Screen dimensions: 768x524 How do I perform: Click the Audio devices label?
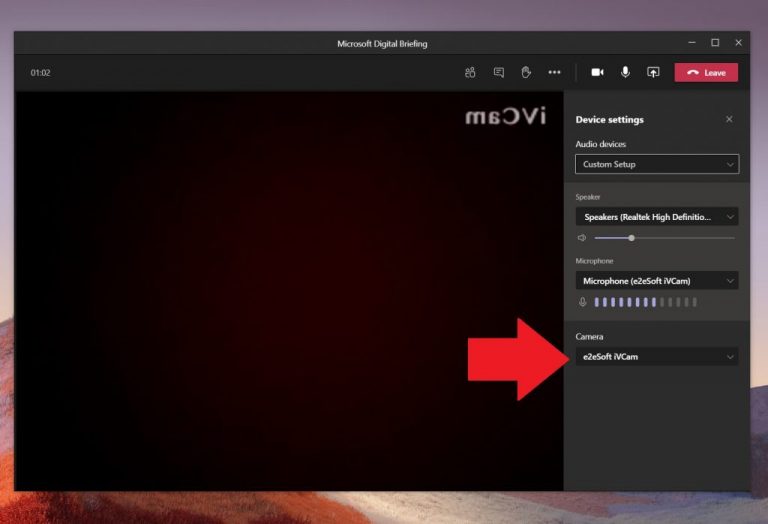click(x=600, y=144)
